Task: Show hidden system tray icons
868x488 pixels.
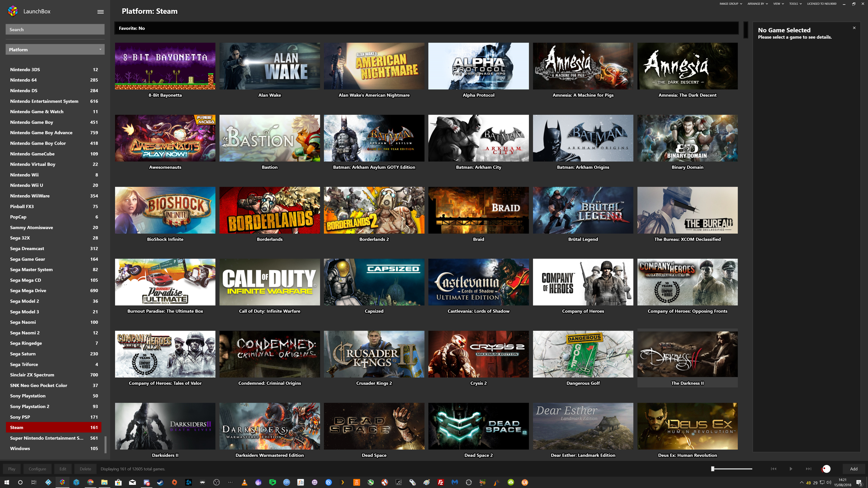Action: point(802,482)
